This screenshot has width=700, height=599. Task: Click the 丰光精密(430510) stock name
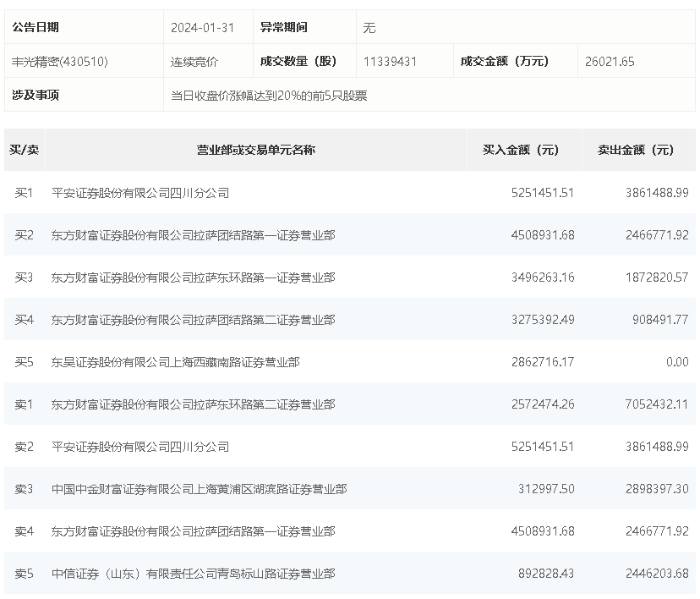tap(59, 61)
